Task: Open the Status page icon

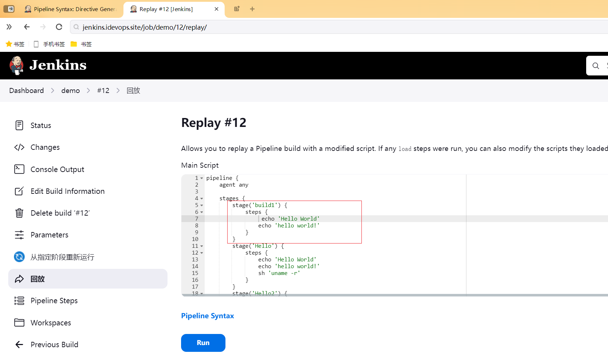Action: (19, 126)
